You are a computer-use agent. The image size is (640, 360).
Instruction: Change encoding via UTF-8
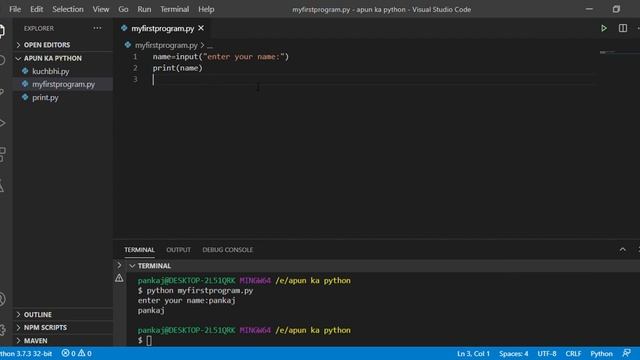pos(547,353)
